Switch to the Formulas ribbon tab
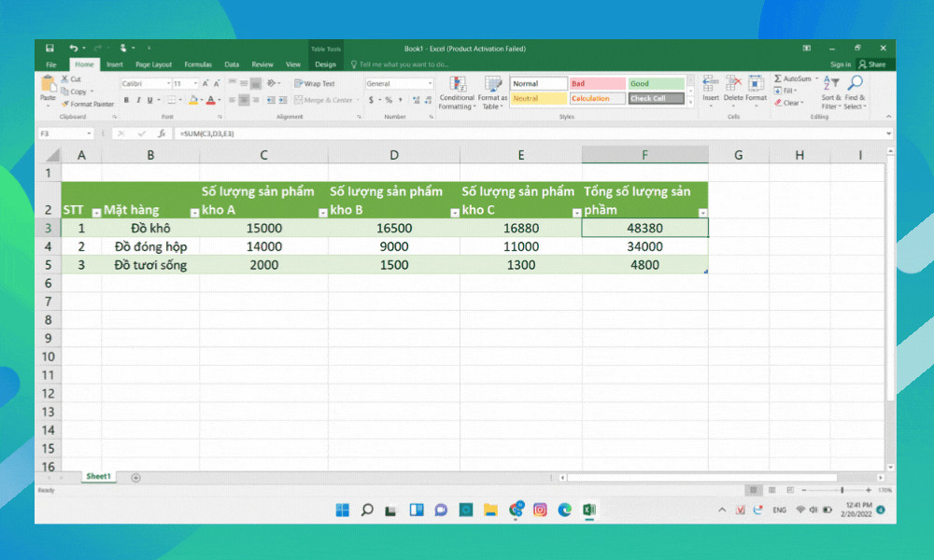934x560 pixels. 197,64
